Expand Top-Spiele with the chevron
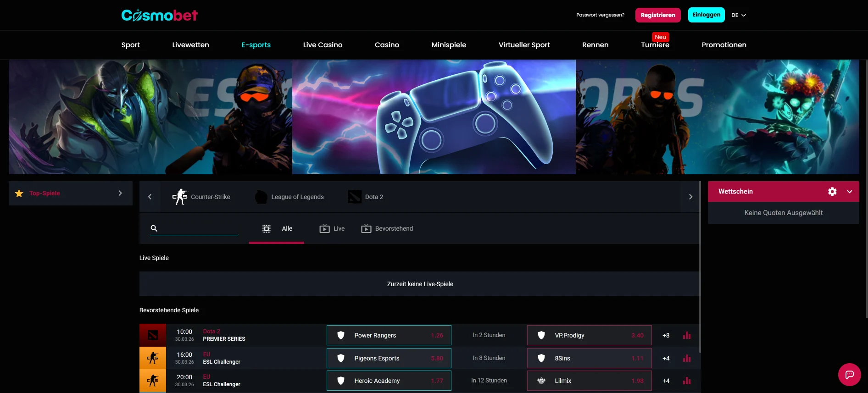This screenshot has height=393, width=868. pos(120,193)
